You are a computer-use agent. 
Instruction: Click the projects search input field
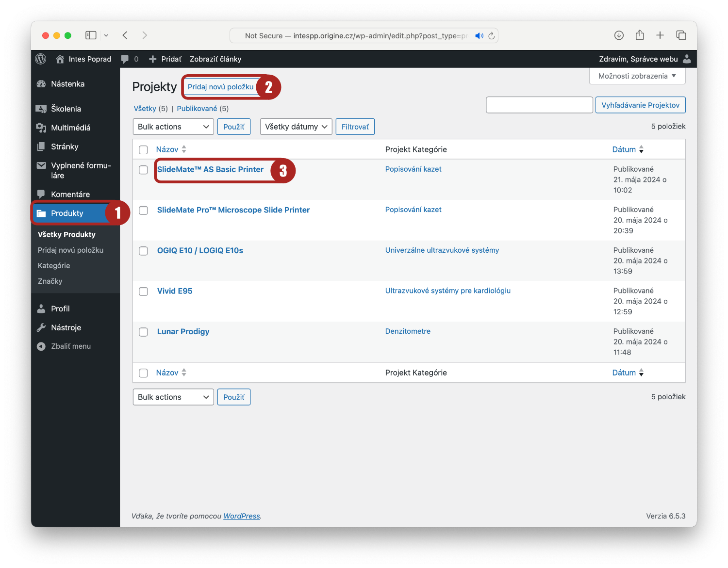pos(540,105)
